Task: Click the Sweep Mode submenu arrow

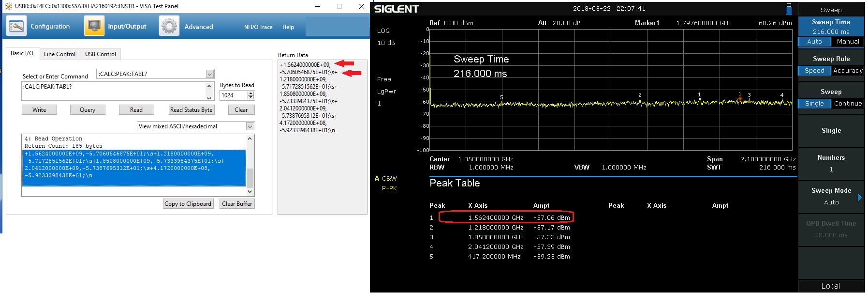Action: (860, 197)
